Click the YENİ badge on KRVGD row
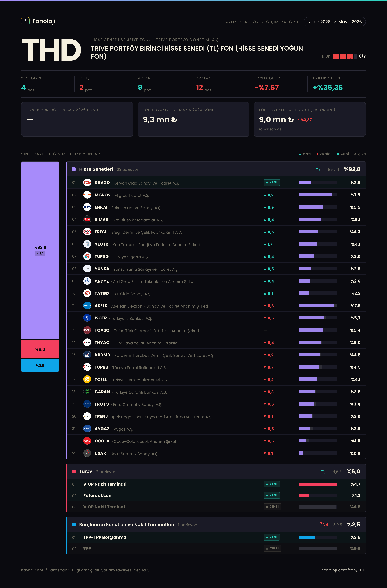387x588 pixels. pos(271,183)
